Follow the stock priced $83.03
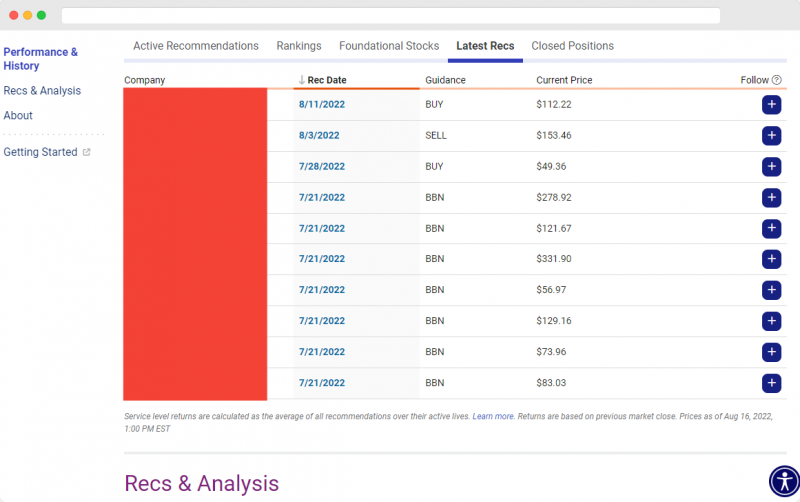The height and width of the screenshot is (502, 800). pos(771,383)
